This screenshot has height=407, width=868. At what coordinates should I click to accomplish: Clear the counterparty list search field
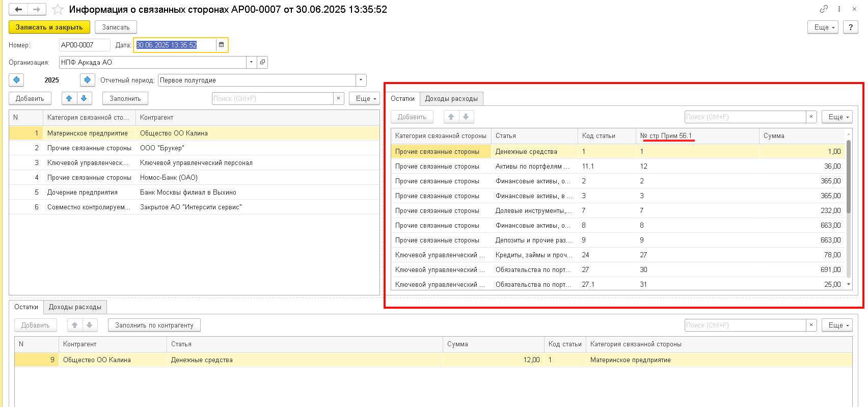pos(339,98)
